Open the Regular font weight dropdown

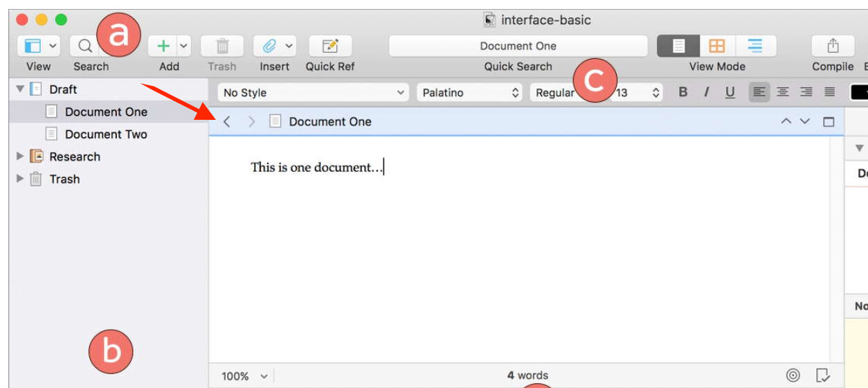click(556, 93)
